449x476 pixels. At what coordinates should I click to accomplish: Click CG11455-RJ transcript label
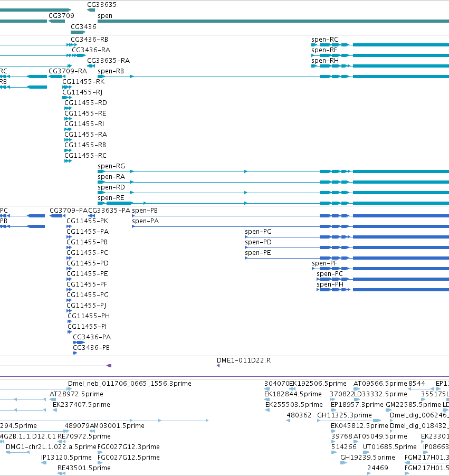click(82, 92)
